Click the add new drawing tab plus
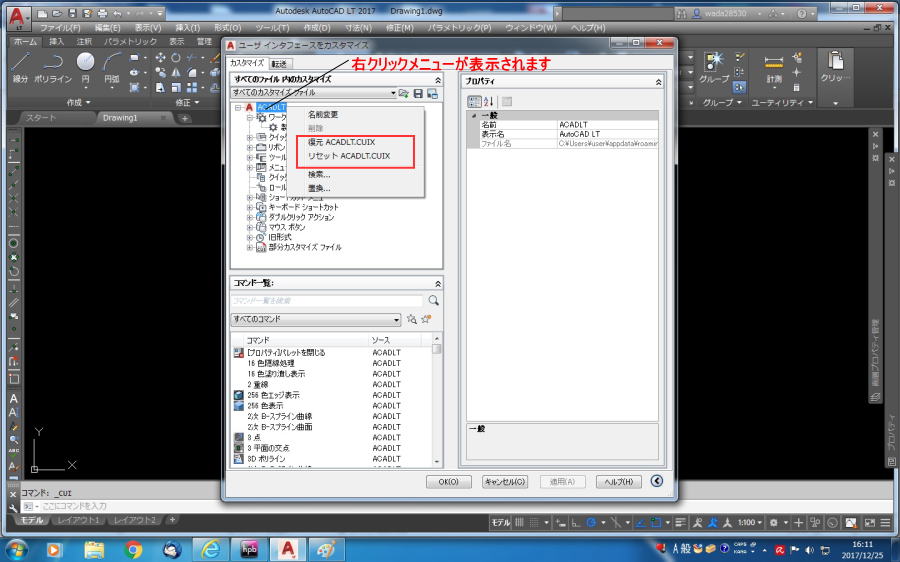Image resolution: width=900 pixels, height=562 pixels. click(184, 118)
